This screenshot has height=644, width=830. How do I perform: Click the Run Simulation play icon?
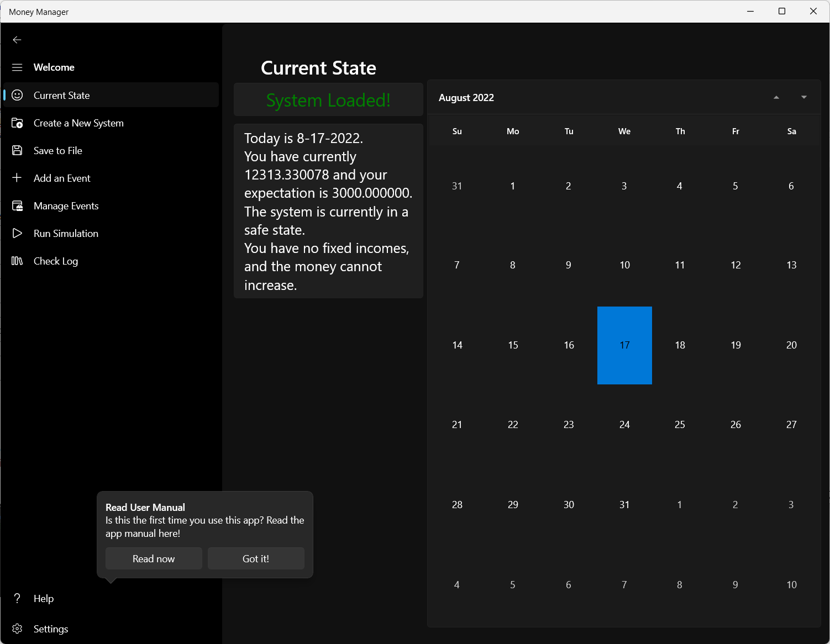click(17, 234)
